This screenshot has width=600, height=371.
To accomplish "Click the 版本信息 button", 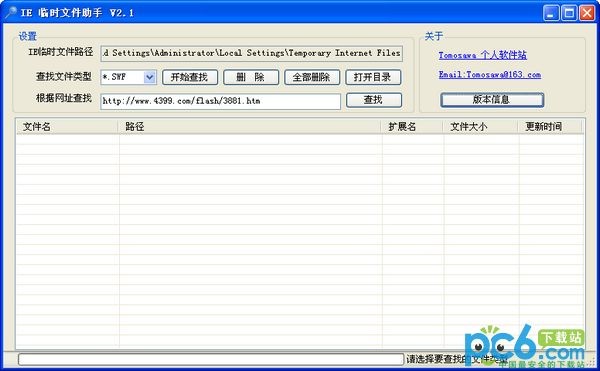I will 492,100.
